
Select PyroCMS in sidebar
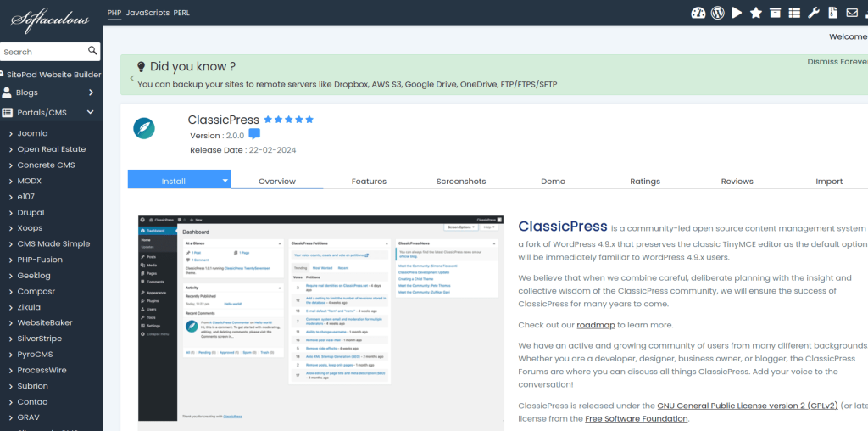click(35, 355)
